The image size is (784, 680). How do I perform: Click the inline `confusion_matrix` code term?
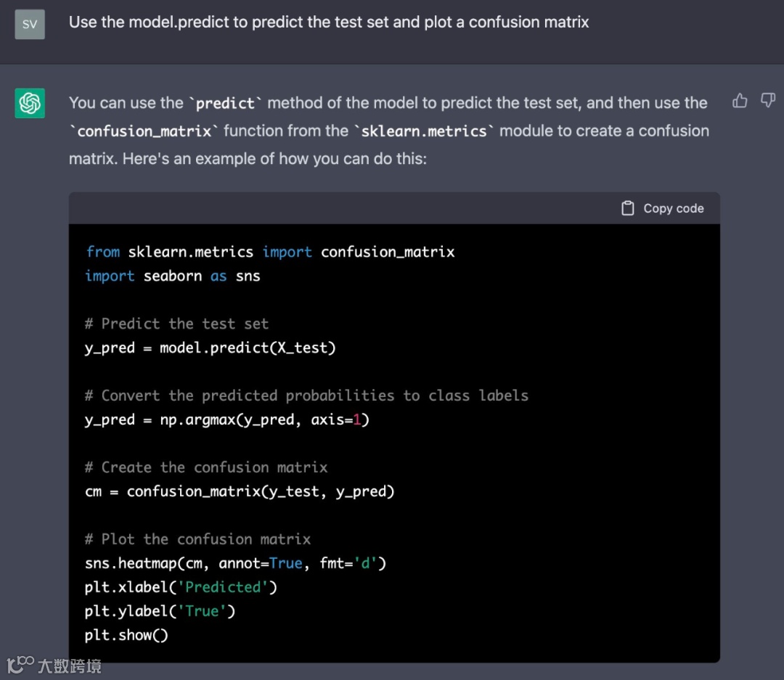(x=144, y=131)
